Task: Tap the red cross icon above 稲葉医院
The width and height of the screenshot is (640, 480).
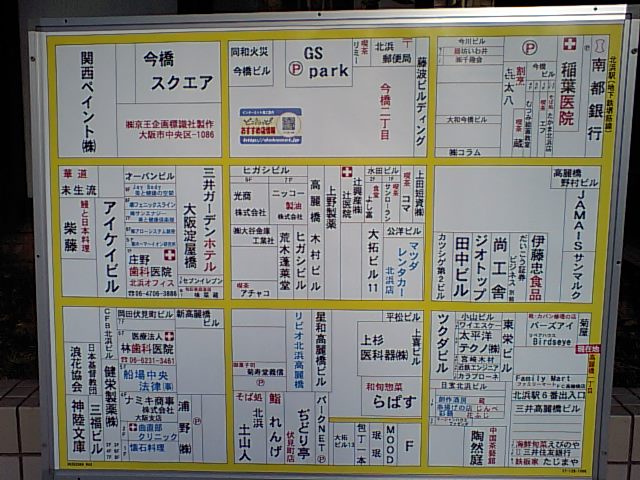Action: pos(569,44)
